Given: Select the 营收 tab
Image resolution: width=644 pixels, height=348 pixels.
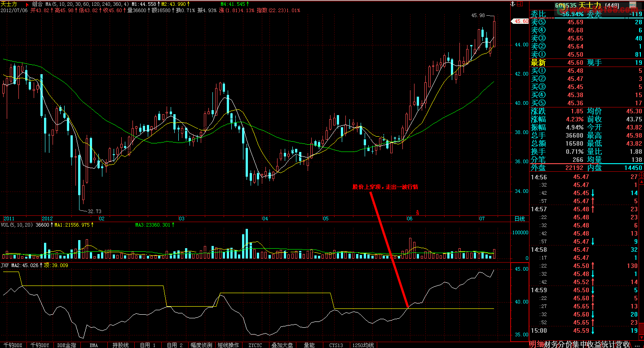Looking at the screenshot, I should (x=623, y=344).
